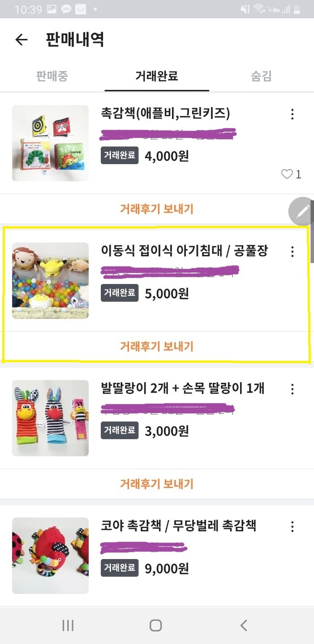This screenshot has width=314, height=644.
Task: Tap the back arrow beside 판매내역
Action: click(x=21, y=40)
